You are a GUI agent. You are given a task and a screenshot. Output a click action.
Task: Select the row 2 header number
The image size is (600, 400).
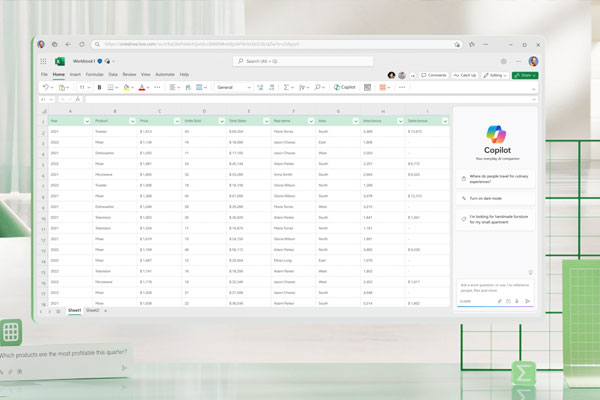coord(43,132)
